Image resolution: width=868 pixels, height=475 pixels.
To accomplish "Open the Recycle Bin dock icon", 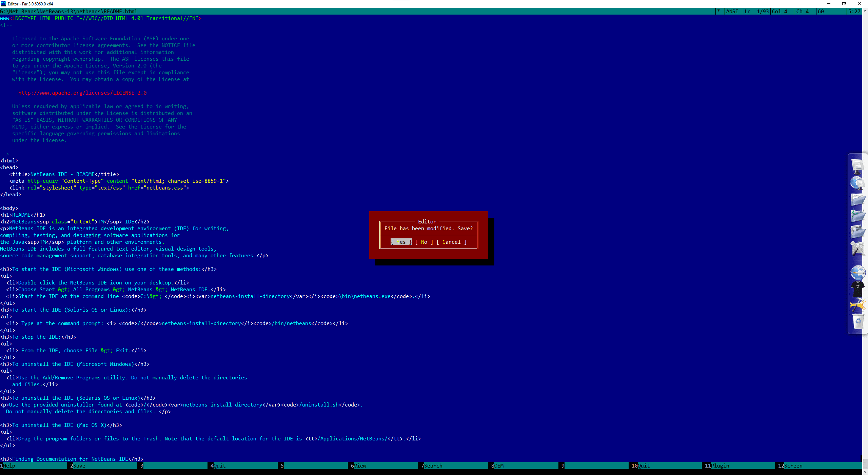I will (858, 321).
